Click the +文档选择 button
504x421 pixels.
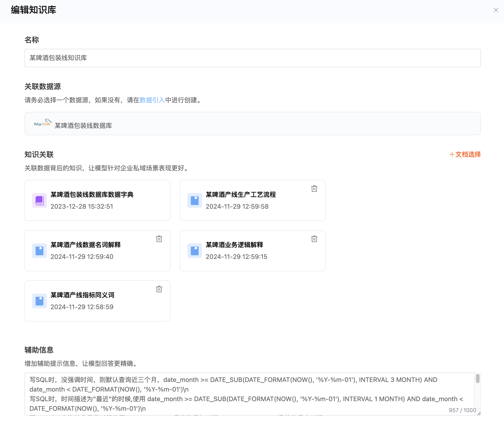(x=465, y=154)
